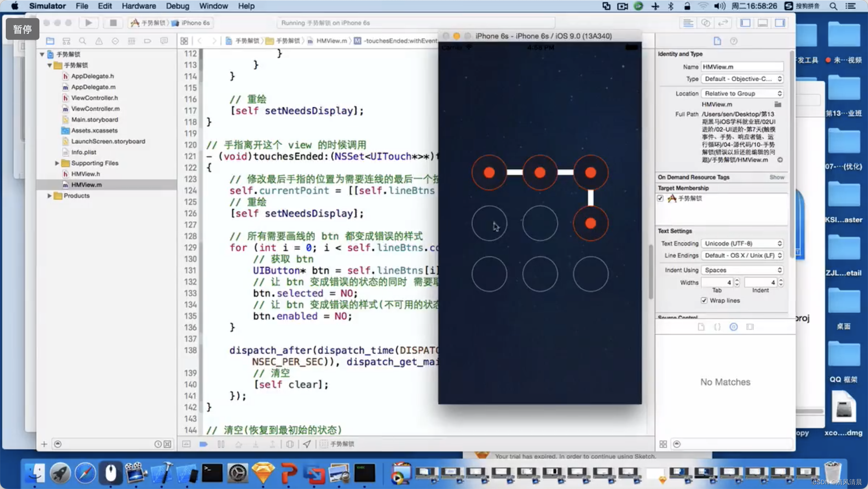Show the Quick Help inspector icon
Viewport: 868px width, 489px height.
coord(733,41)
